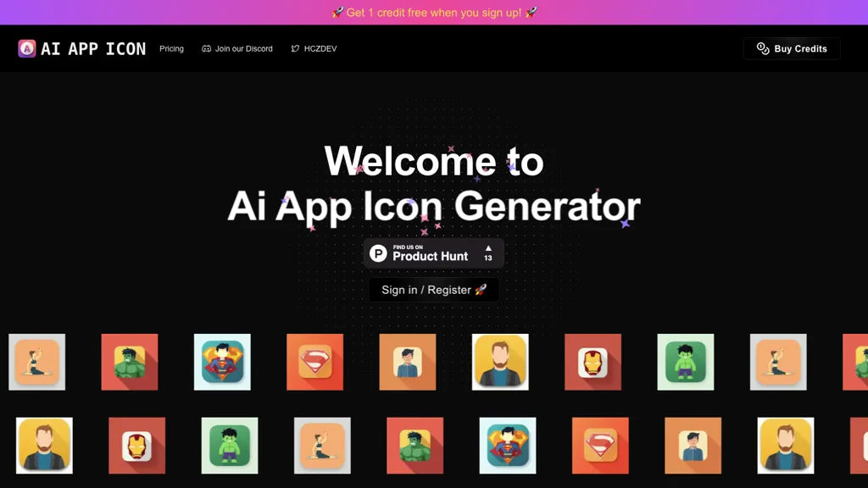Open the Pricing page
868x488 pixels.
tap(171, 48)
